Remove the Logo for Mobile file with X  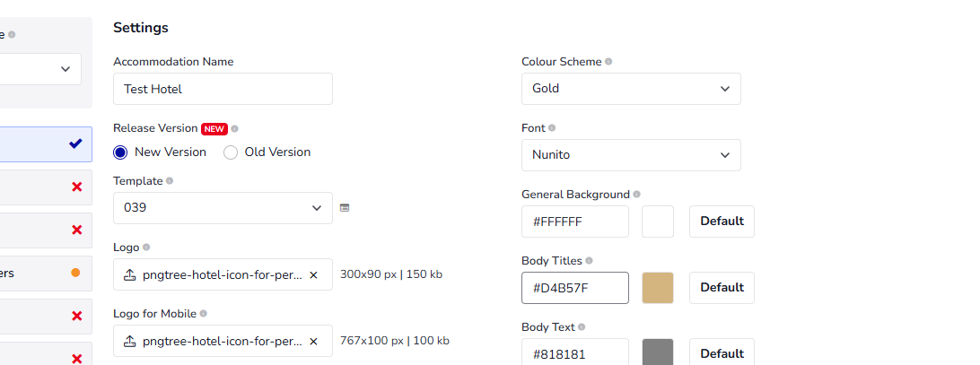(x=314, y=342)
